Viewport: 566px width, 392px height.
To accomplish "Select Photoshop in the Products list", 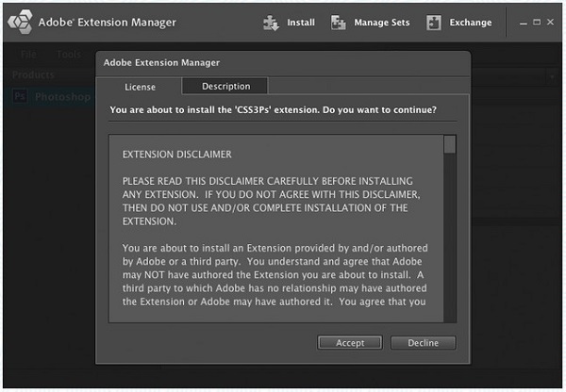I will point(51,97).
